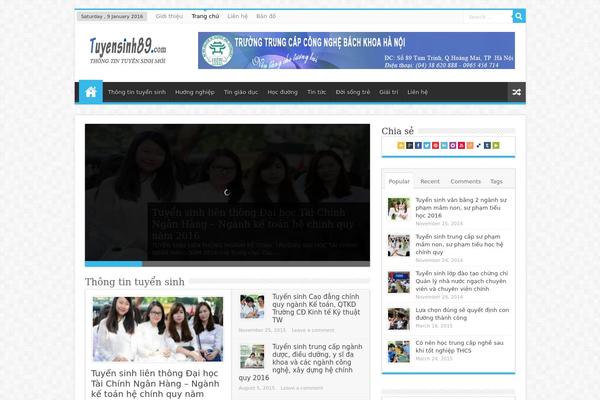Image resolution: width=600 pixels, height=400 pixels.
Task: Open the Tin giáo dục menu item
Action: pos(241,92)
